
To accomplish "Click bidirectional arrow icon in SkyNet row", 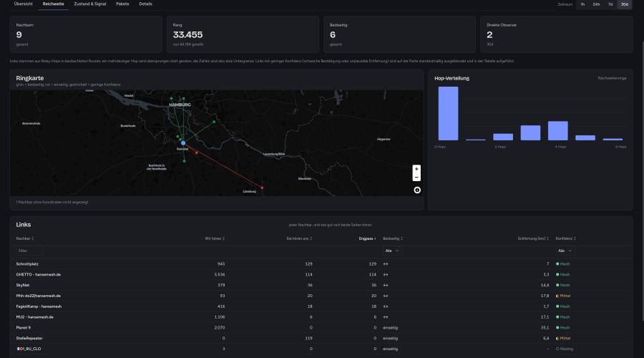I will (x=386, y=285).
